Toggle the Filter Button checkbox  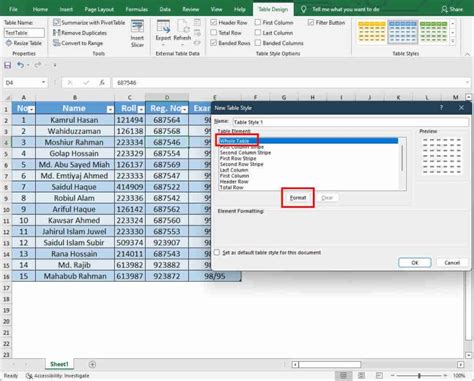311,22
